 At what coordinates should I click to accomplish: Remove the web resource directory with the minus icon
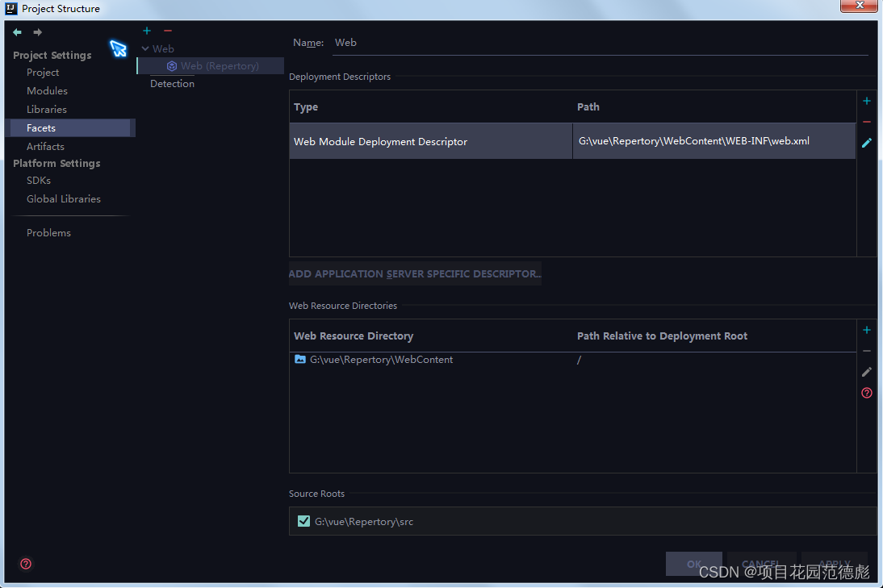click(x=867, y=351)
